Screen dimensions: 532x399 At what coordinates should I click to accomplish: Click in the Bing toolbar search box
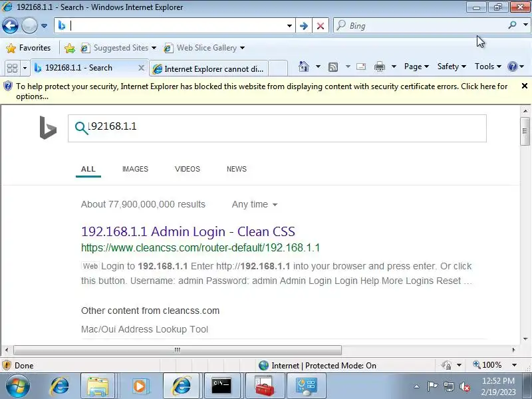tap(421, 26)
